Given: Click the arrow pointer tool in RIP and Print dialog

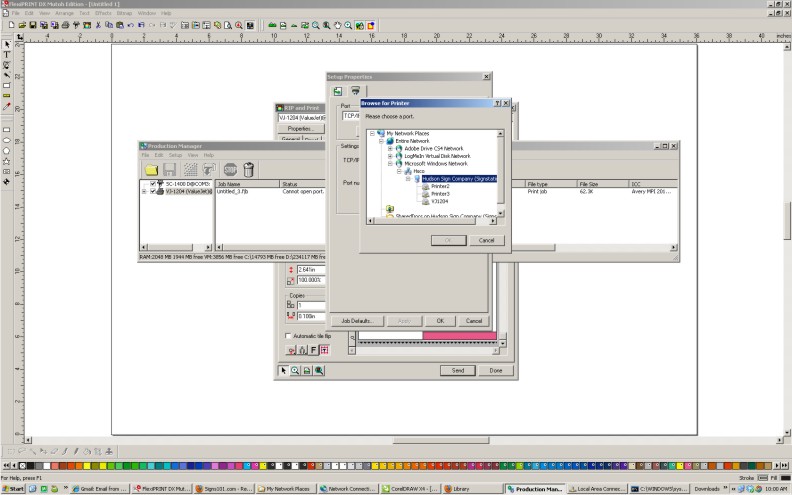Looking at the screenshot, I should point(283,371).
